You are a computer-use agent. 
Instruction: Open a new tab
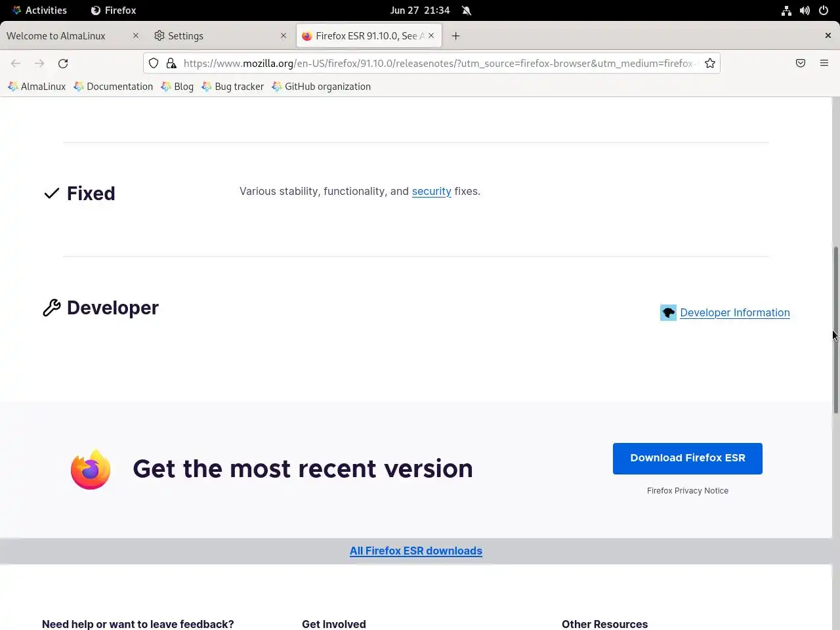(x=455, y=35)
